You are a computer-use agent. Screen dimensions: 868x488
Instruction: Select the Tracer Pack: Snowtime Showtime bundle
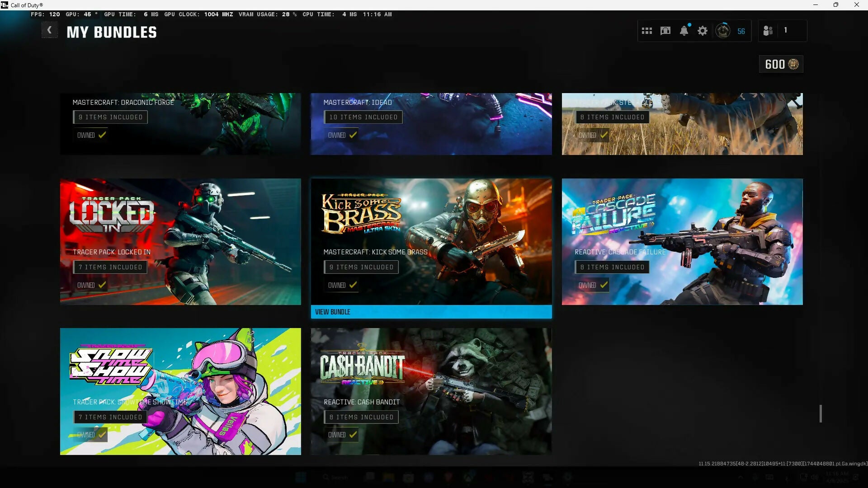pos(180,391)
